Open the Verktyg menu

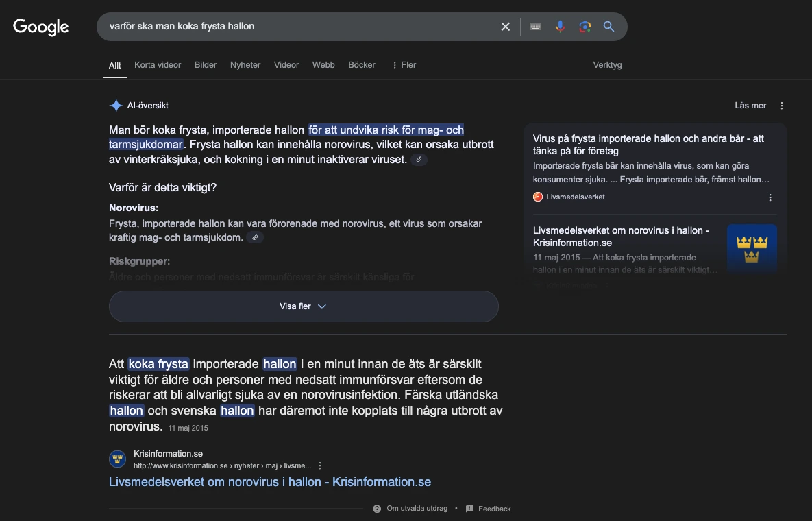(x=607, y=65)
